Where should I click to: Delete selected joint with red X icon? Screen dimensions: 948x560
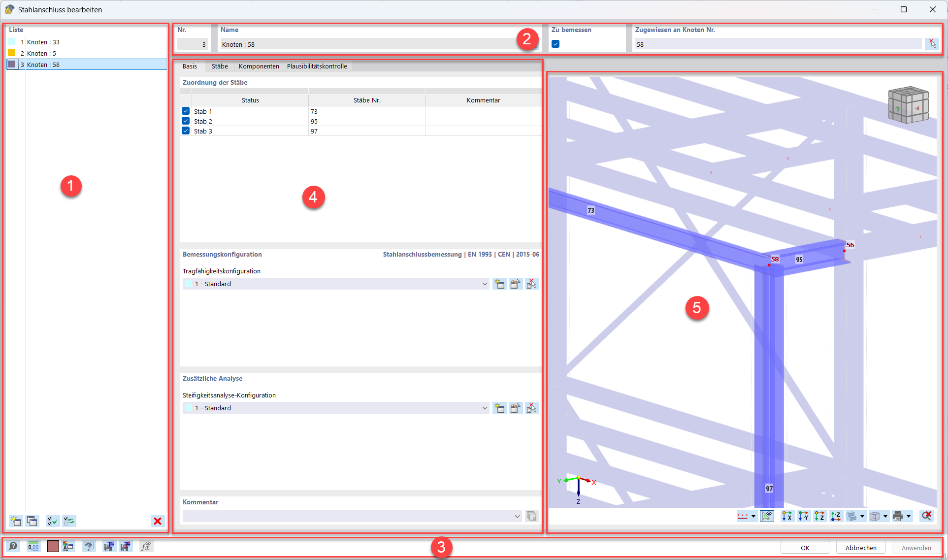point(158,521)
